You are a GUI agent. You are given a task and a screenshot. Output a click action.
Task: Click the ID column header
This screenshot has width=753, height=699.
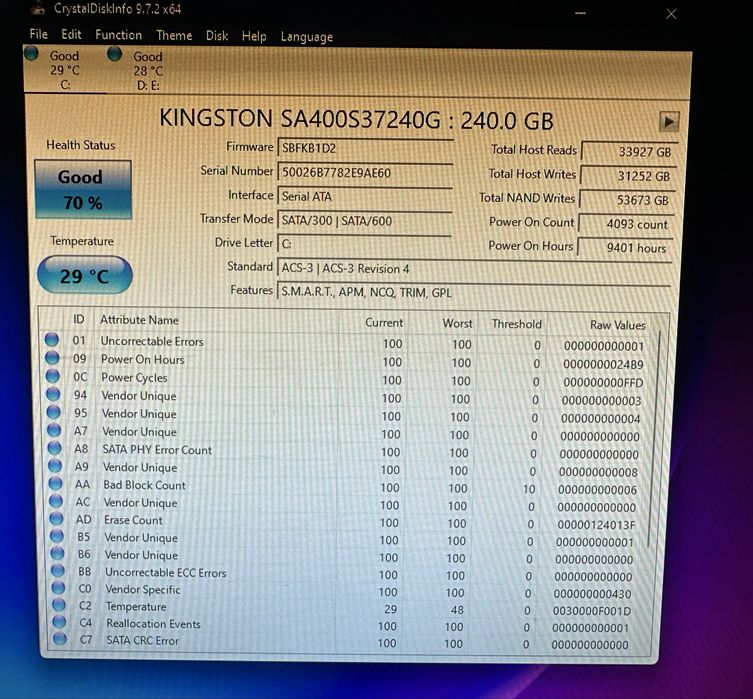click(x=78, y=319)
